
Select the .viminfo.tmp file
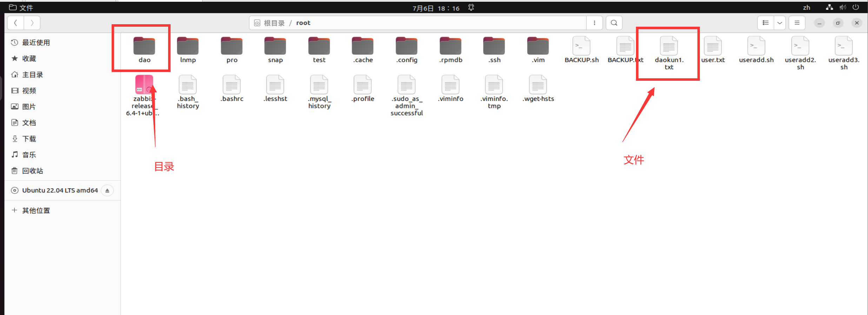[x=494, y=92]
